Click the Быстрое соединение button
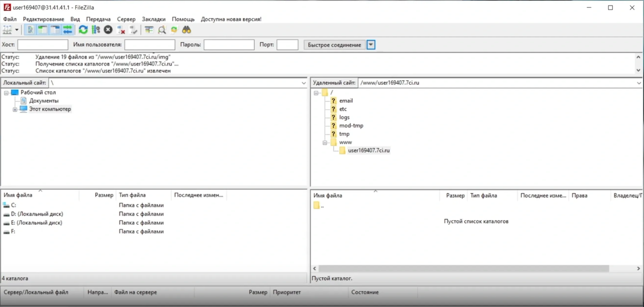This screenshot has height=307, width=644. pos(334,45)
